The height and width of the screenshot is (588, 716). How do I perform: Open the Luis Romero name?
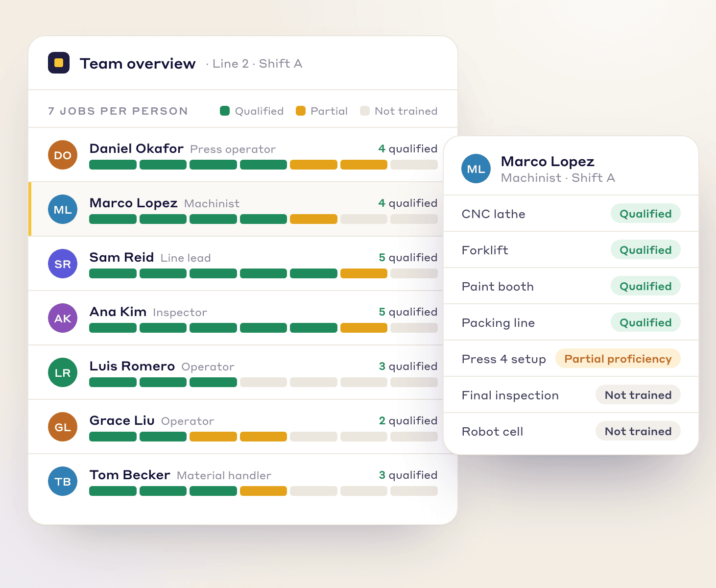click(x=132, y=366)
